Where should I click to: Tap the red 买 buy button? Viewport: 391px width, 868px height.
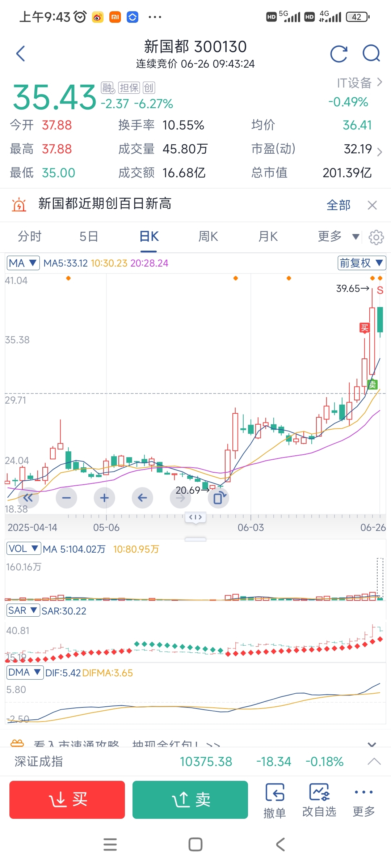click(67, 800)
